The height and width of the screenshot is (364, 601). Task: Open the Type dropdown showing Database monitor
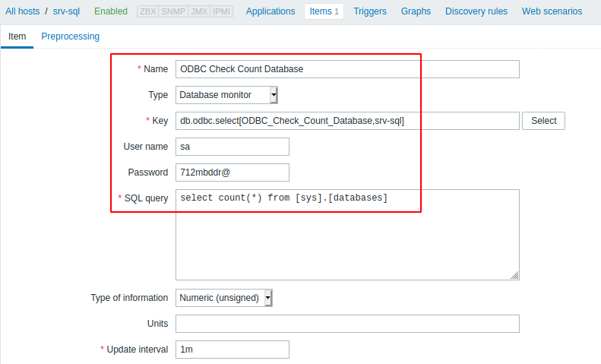pos(227,95)
